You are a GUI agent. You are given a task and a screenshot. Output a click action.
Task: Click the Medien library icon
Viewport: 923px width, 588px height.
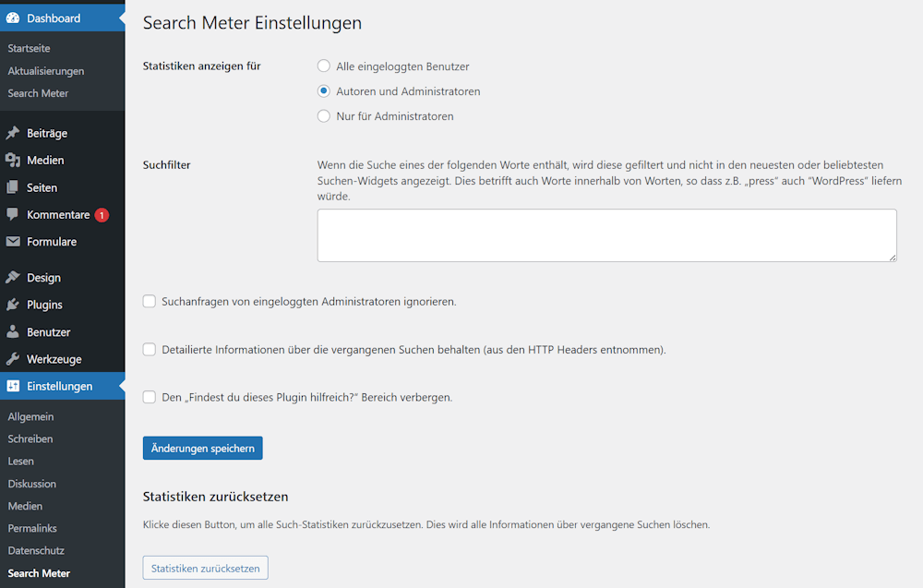(x=11, y=160)
